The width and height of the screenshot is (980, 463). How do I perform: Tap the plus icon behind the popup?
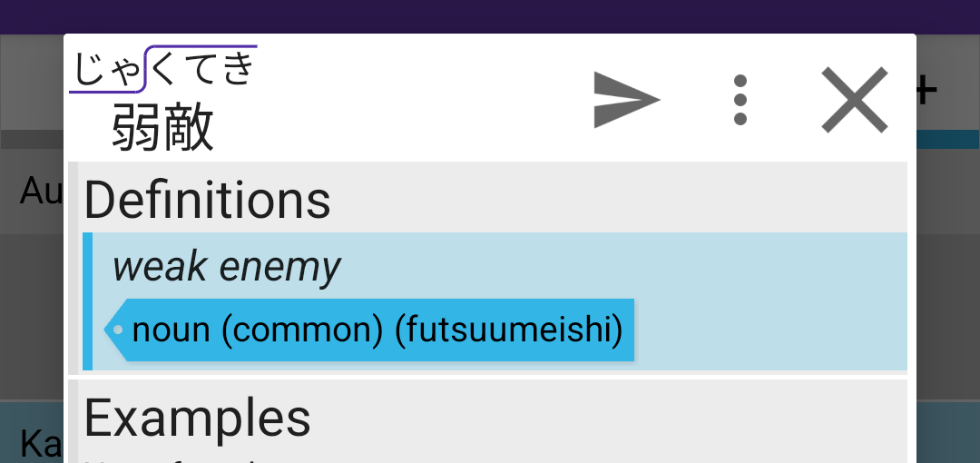[926, 91]
